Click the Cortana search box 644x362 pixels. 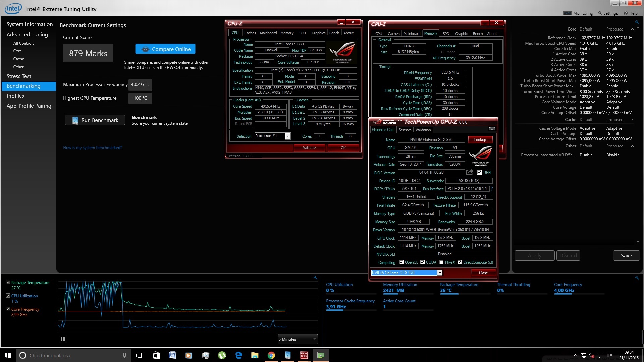pos(73,355)
